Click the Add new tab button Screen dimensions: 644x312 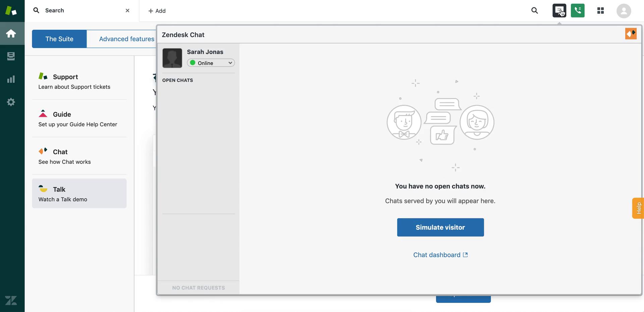(x=157, y=11)
